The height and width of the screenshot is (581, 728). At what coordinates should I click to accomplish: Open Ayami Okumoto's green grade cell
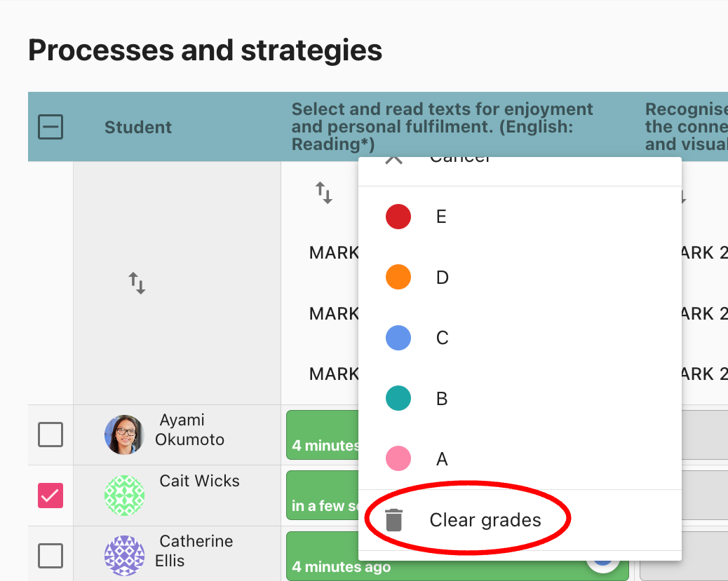pyautogui.click(x=322, y=435)
